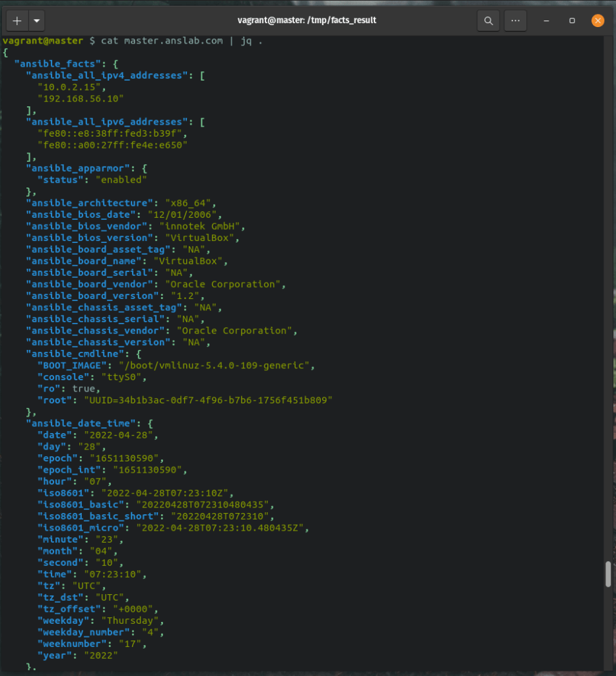
Task: Open the terminal search magnifier
Action: pyautogui.click(x=489, y=20)
